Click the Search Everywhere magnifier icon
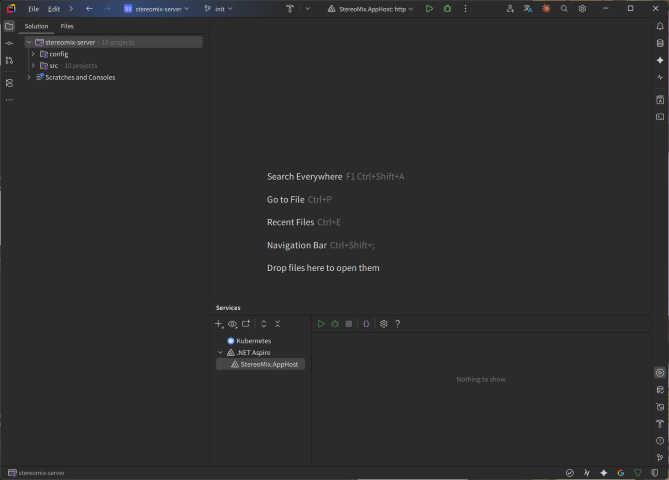Image resolution: width=669 pixels, height=480 pixels. pyautogui.click(x=564, y=8)
